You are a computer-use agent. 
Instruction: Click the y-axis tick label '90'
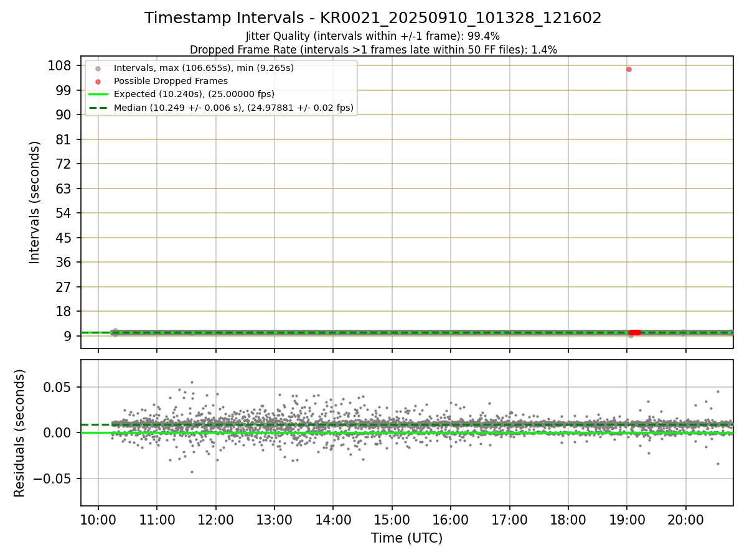[x=63, y=114]
